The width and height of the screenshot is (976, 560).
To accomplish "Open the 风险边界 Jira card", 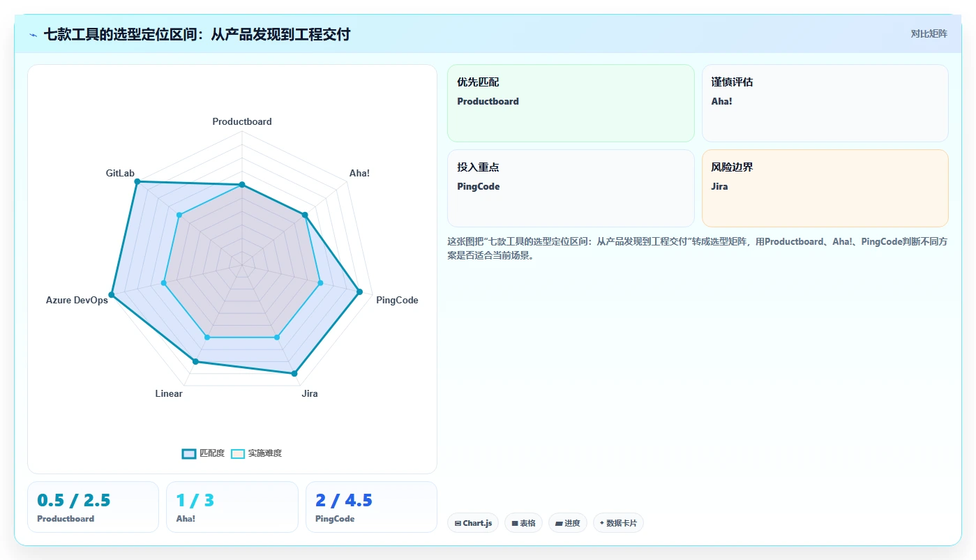I will point(825,188).
